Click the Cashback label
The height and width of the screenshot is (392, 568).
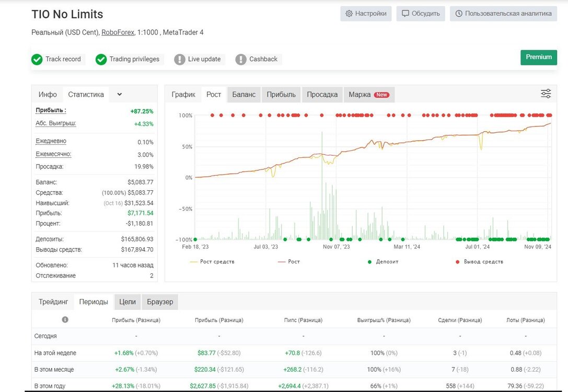pos(263,59)
